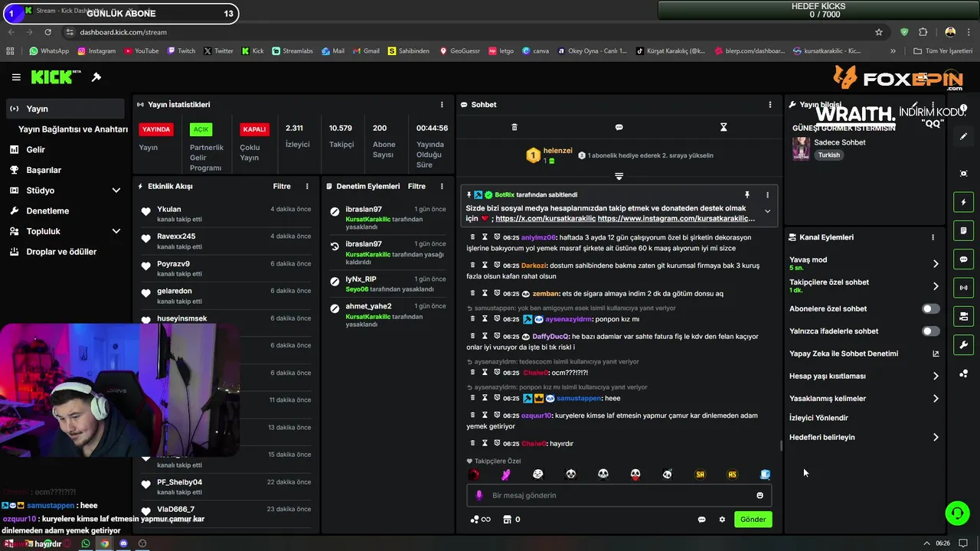The image size is (980, 551).
Task: Open Yapay Zeka ile Sohbet Denetimi
Action: pyautogui.click(x=864, y=354)
